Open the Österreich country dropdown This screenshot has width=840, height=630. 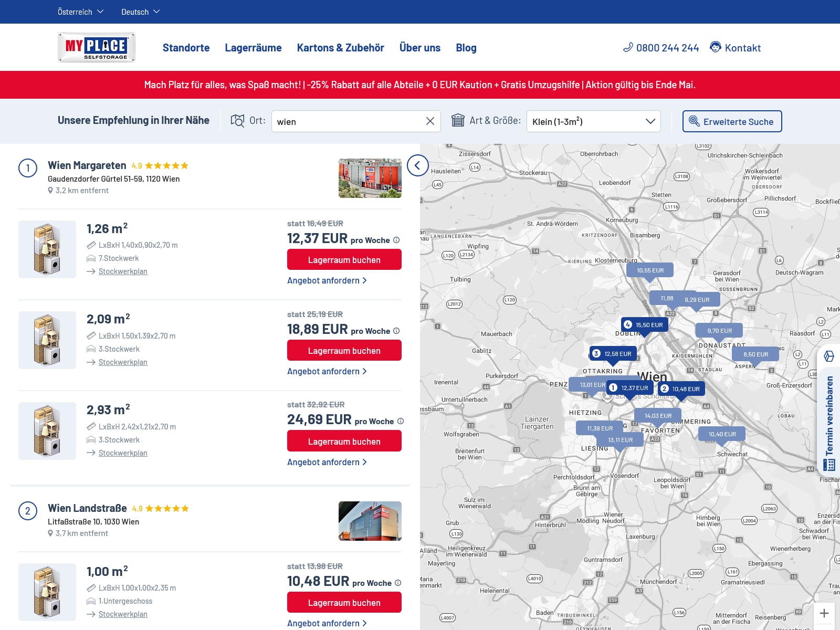(x=80, y=12)
